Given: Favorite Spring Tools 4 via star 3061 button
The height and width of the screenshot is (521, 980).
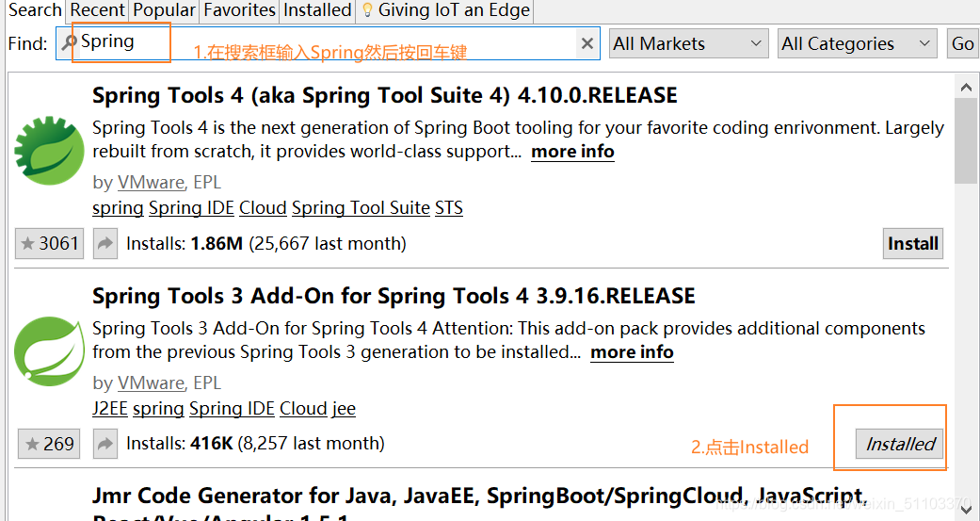Looking at the screenshot, I should [49, 243].
